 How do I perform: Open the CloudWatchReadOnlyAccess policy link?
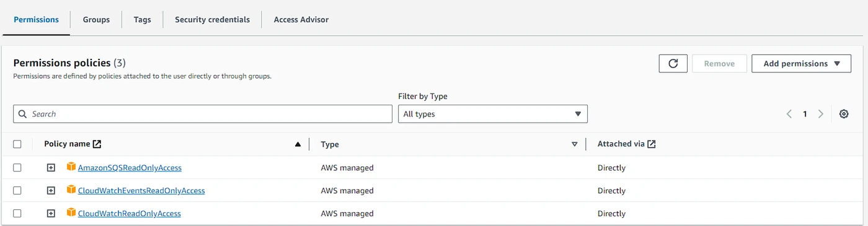coord(130,214)
